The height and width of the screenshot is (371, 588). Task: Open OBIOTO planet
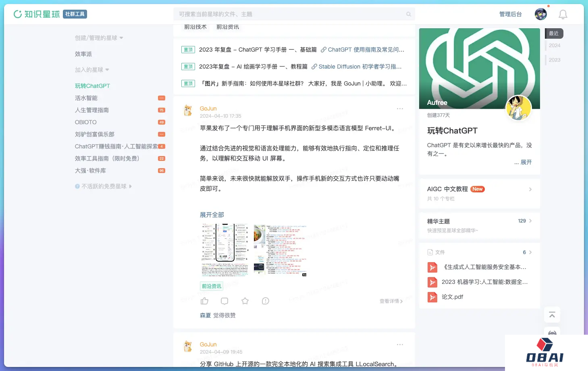point(86,122)
